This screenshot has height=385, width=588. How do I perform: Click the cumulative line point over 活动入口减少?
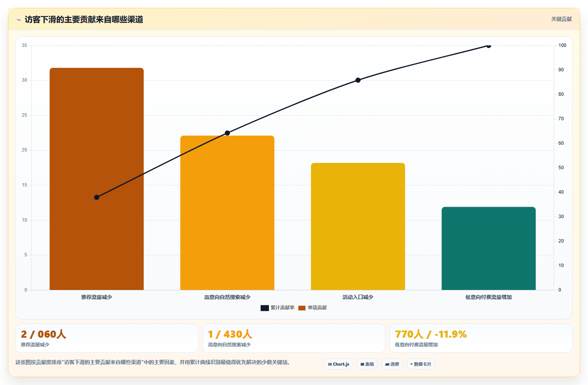pyautogui.click(x=358, y=80)
